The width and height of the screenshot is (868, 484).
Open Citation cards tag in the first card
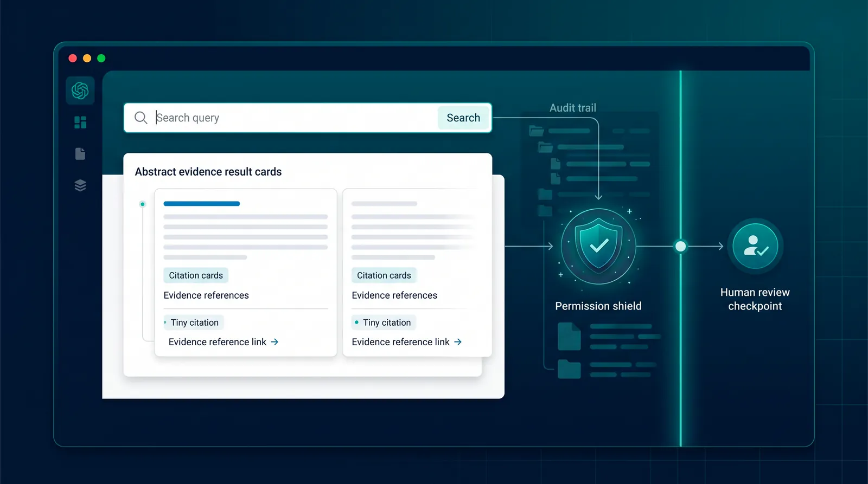click(196, 275)
